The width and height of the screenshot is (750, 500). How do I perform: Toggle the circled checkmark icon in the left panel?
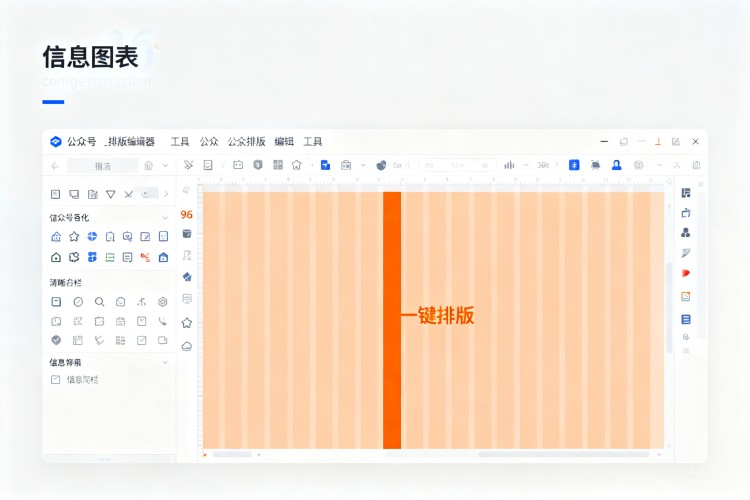click(x=78, y=302)
